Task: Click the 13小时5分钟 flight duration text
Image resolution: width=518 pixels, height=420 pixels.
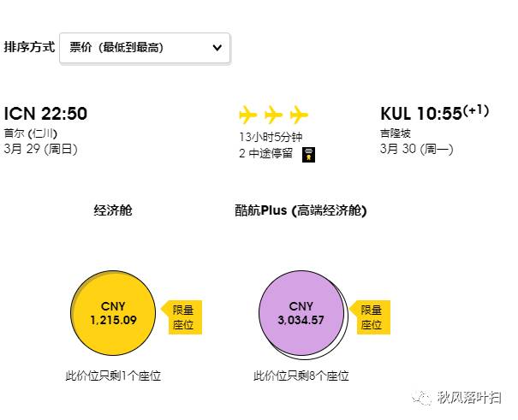Action: click(271, 138)
